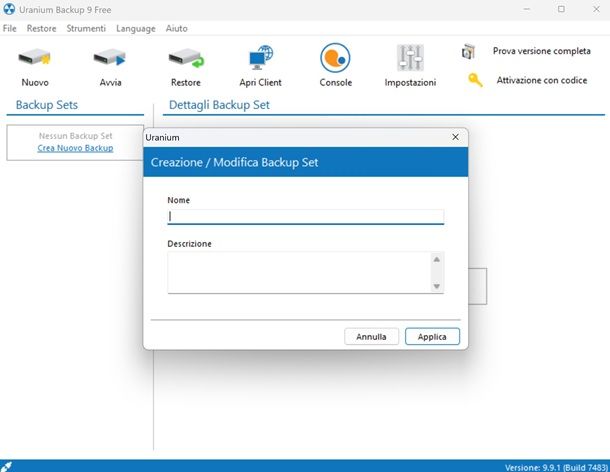Open the Language menu
The height and width of the screenshot is (472, 610).
pyautogui.click(x=136, y=28)
